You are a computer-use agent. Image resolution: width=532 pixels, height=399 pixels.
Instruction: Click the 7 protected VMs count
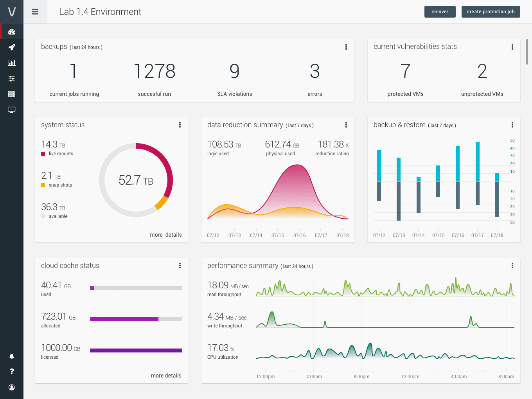(406, 71)
